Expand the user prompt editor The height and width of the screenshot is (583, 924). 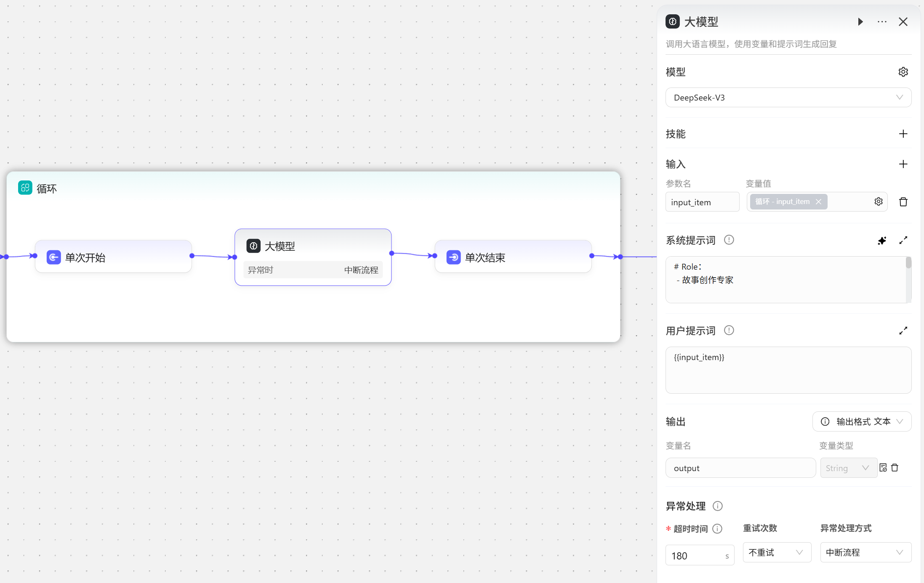tap(903, 331)
